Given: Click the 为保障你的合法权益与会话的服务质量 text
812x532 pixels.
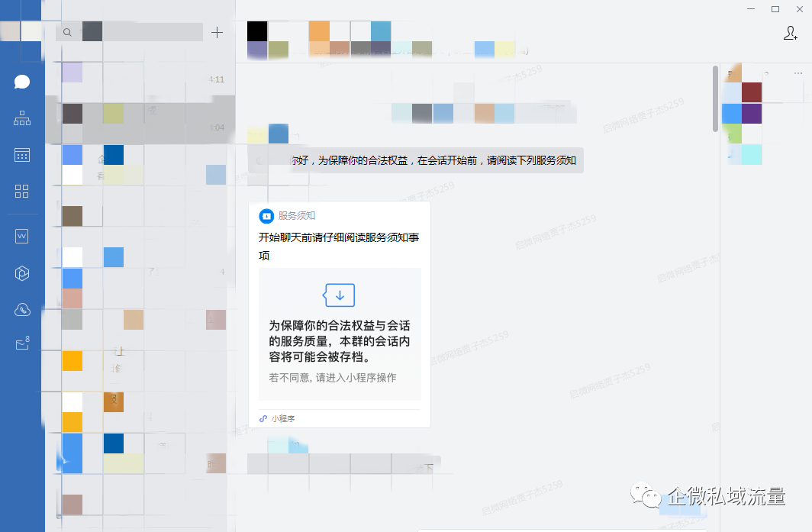Looking at the screenshot, I should [x=339, y=341].
